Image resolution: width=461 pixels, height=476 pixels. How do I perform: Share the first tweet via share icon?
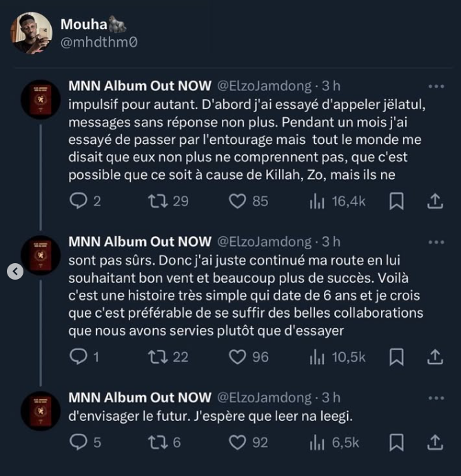(x=435, y=200)
